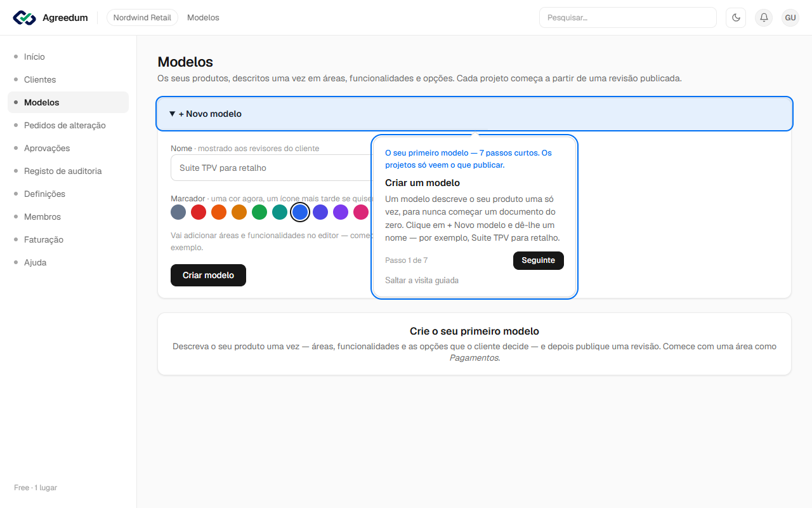Click the Free · 1 lugar plan text
This screenshot has height=508, width=812.
click(x=36, y=488)
